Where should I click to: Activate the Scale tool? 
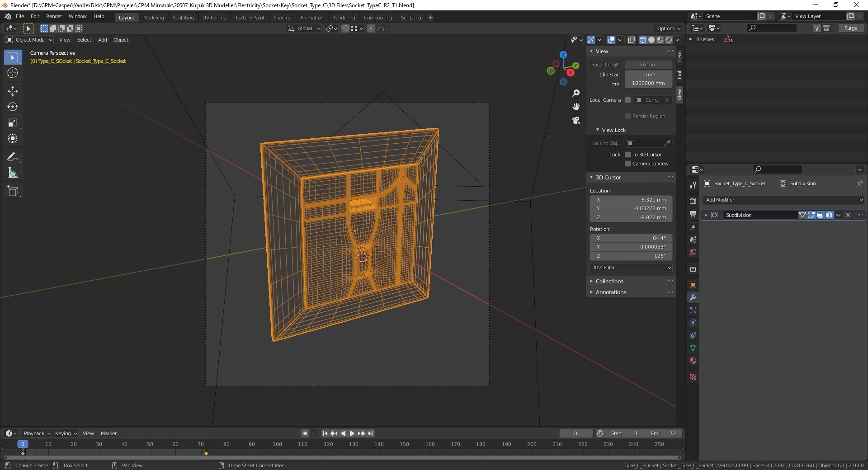[13, 123]
